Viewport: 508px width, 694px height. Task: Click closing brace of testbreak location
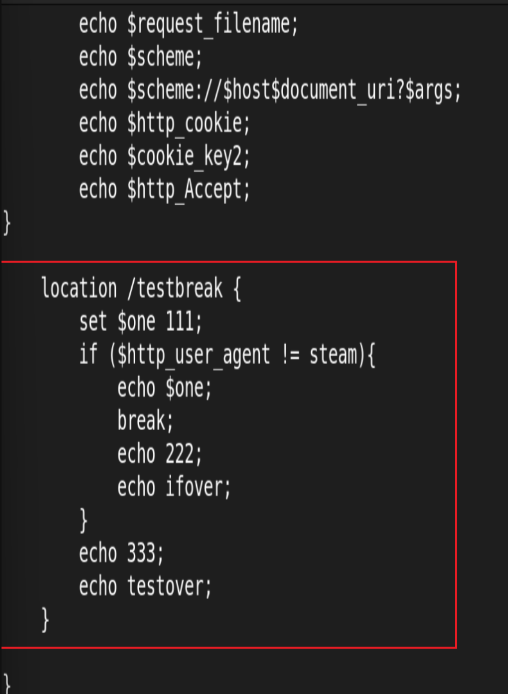45,620
